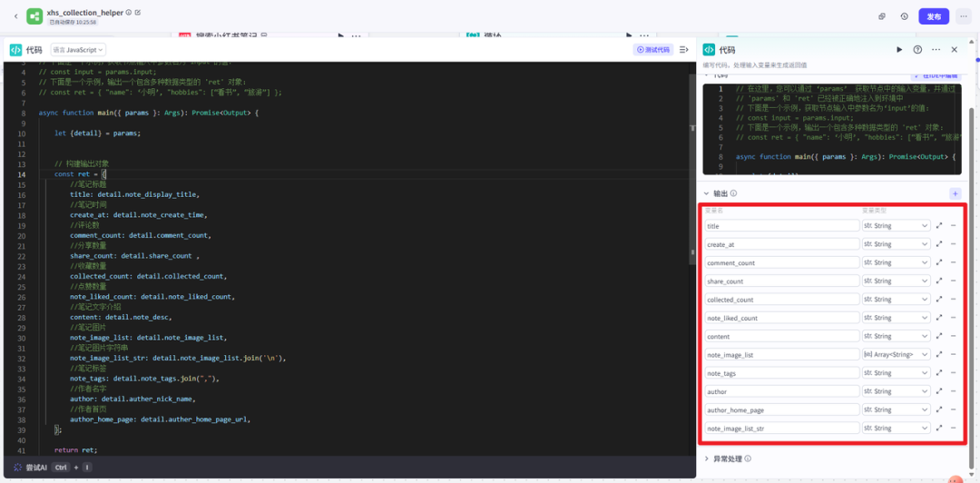Open help icon in code panel header
Image resolution: width=980 pixels, height=483 pixels.
[x=917, y=50]
